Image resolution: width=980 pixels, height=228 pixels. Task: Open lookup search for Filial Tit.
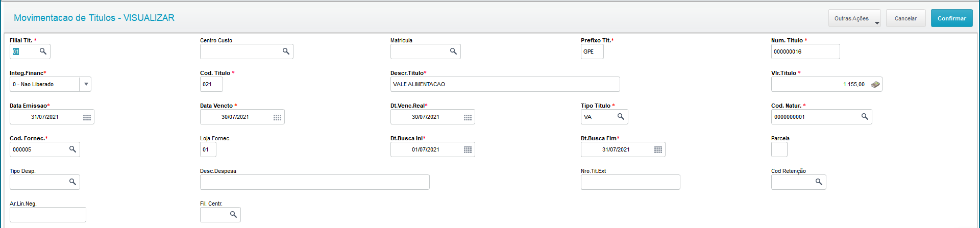[43, 52]
